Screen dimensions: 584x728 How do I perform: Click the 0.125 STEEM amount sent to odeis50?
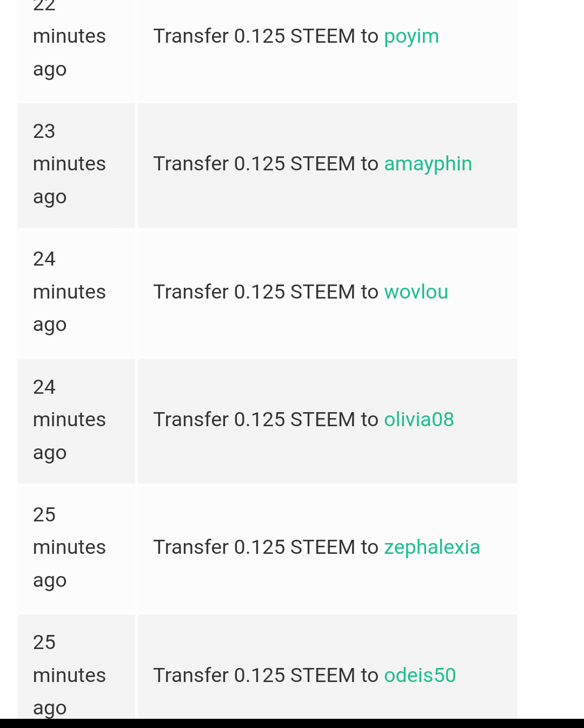pyautogui.click(x=294, y=676)
